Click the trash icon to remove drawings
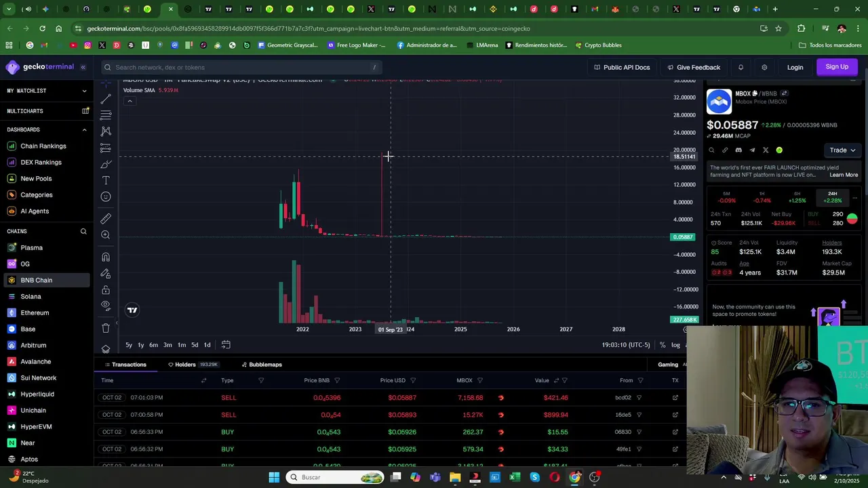Screen dimensions: 868x488 click(106, 328)
